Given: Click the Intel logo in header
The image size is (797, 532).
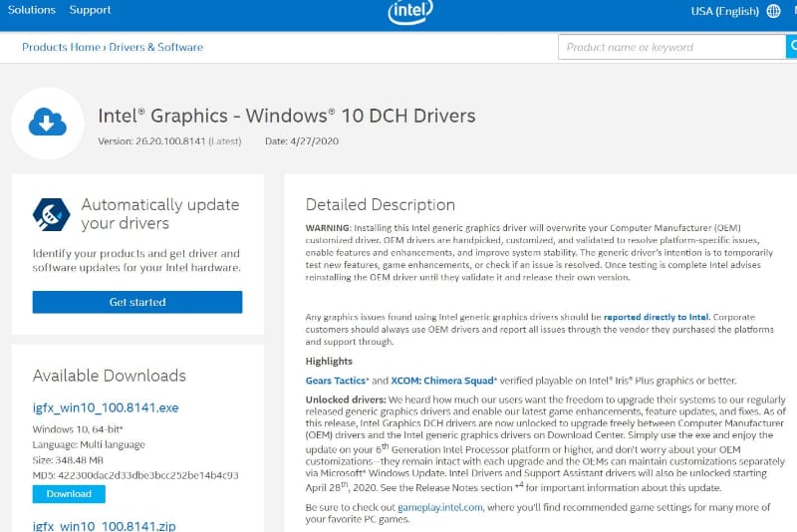Looking at the screenshot, I should coord(410,11).
